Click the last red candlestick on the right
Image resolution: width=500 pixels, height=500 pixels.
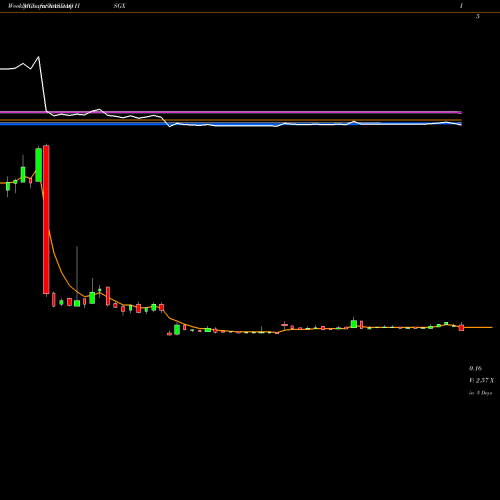tap(461, 327)
